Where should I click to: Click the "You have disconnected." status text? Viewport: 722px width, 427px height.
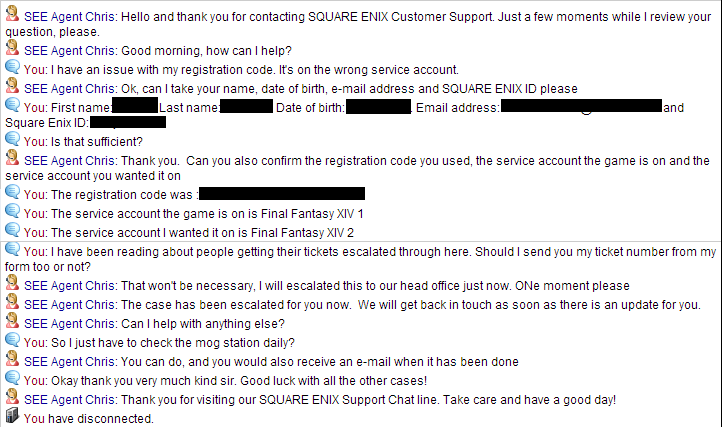[89, 419]
